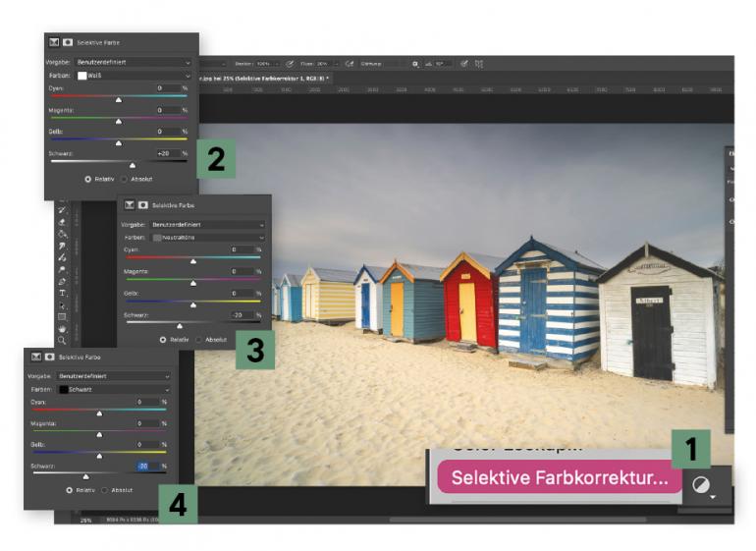Select Absolut in the Schwarz panel
This screenshot has height=551, width=756.
pos(117,490)
